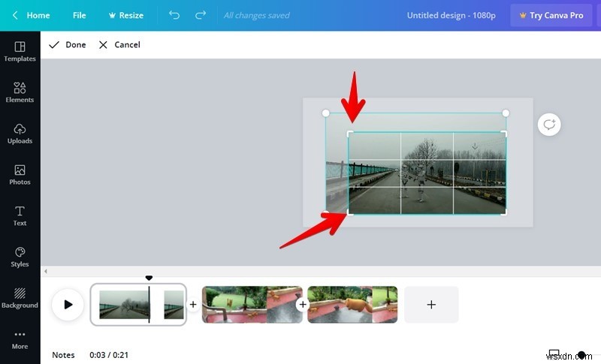Image resolution: width=601 pixels, height=364 pixels.
Task: Click the timeline playhead marker
Action: coord(149,278)
